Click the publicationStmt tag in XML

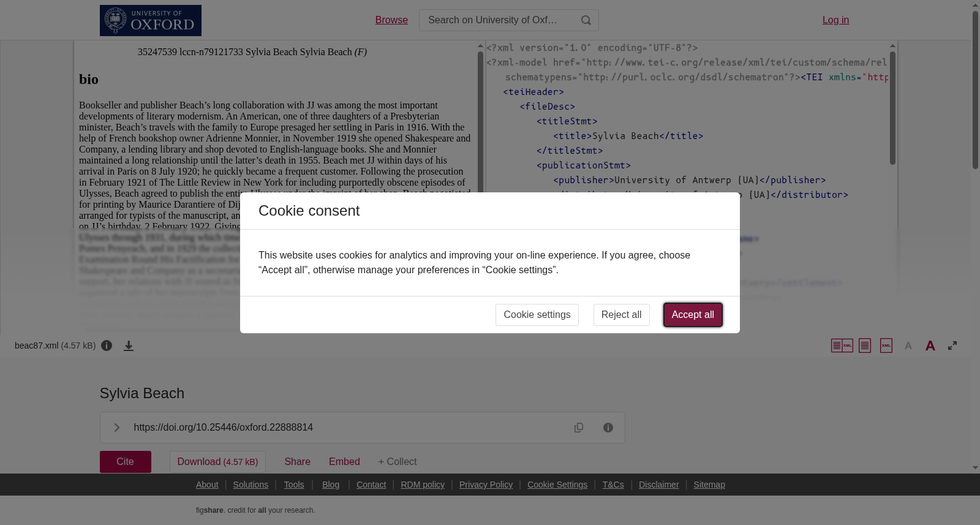[584, 165]
